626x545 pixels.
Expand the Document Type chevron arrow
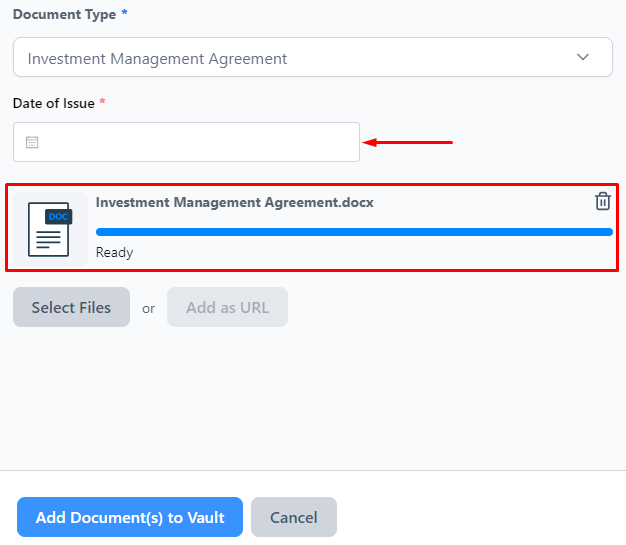[x=583, y=57]
